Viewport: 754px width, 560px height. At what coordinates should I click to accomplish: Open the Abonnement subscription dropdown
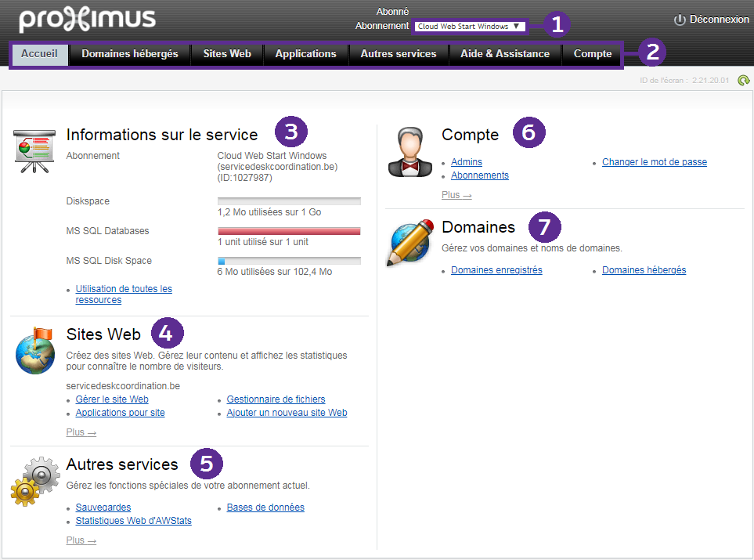point(469,26)
